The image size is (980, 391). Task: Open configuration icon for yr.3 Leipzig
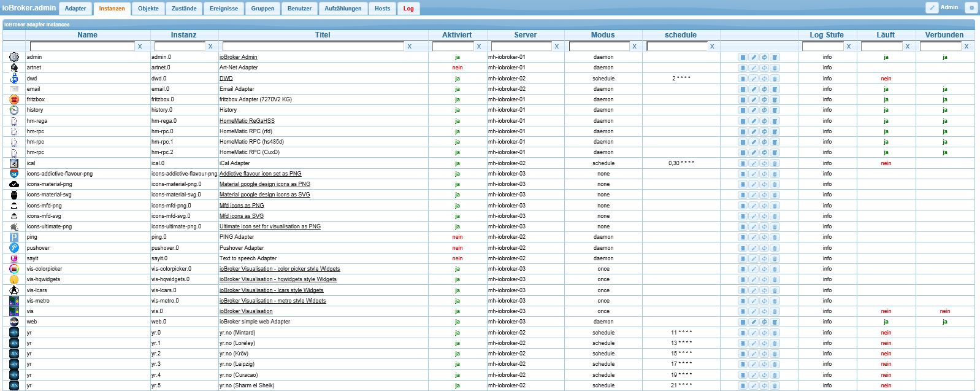tap(743, 364)
